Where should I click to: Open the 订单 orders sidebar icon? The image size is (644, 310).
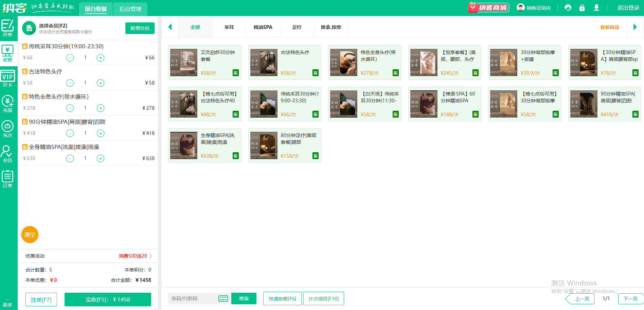coord(7,179)
